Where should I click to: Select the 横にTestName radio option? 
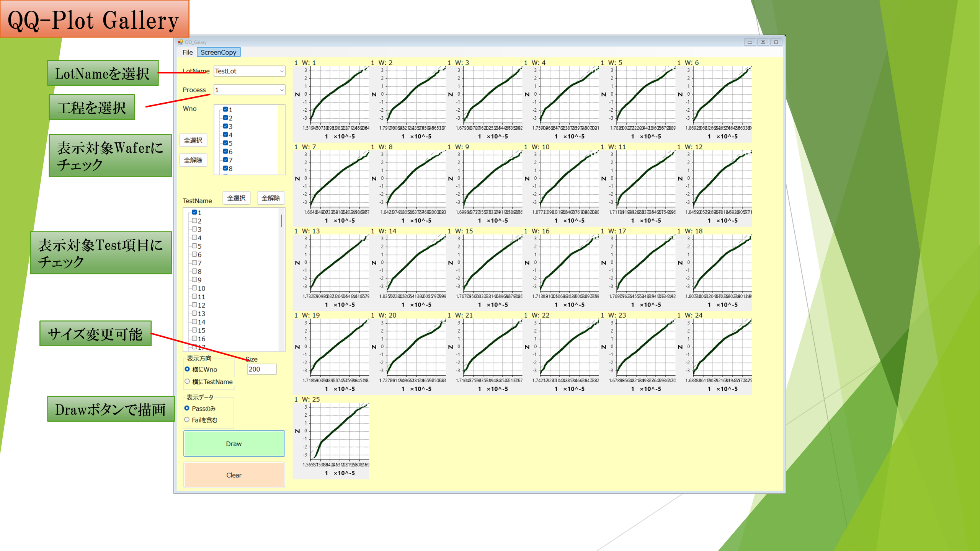point(187,381)
